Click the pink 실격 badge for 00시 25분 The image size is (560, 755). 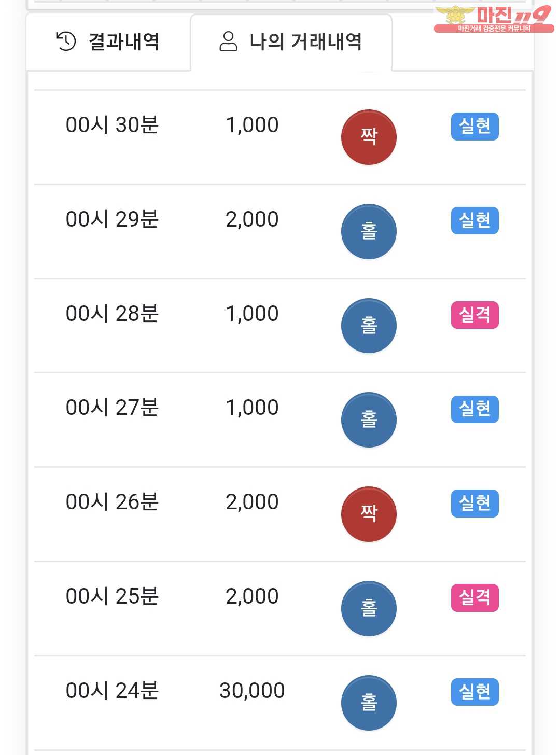point(475,598)
